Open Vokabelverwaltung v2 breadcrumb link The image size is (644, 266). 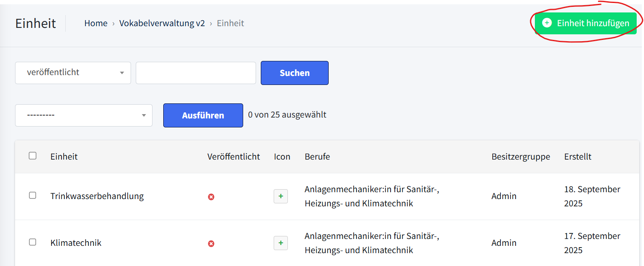point(162,23)
